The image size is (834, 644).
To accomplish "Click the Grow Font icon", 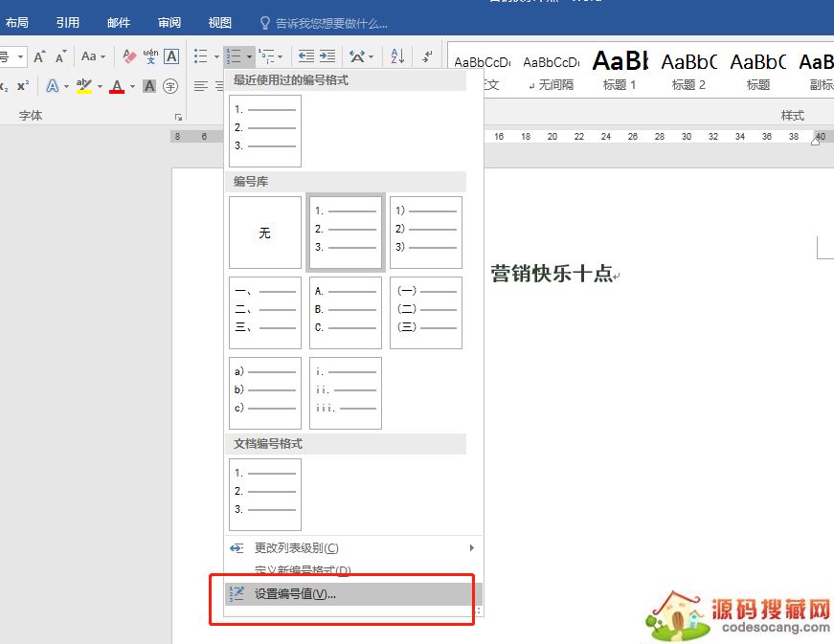I will point(39,56).
